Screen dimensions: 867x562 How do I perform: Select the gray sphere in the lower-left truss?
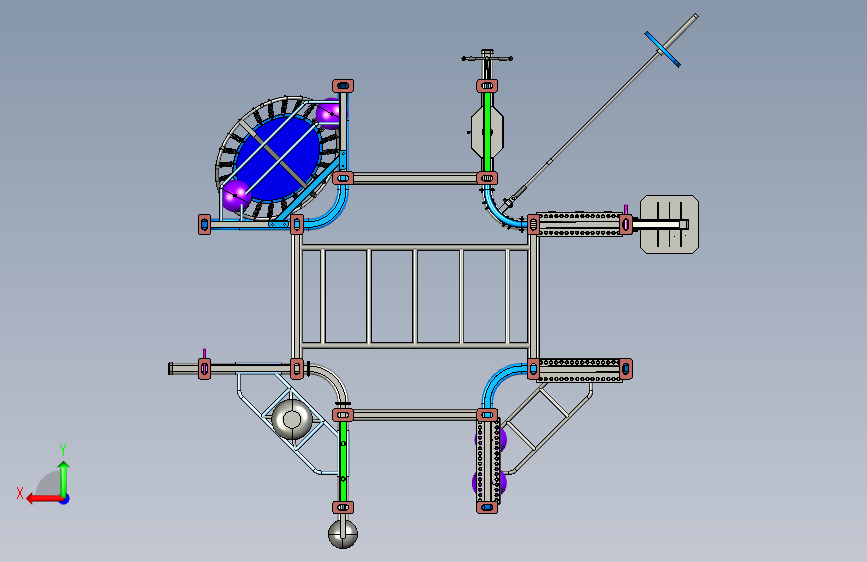point(292,419)
